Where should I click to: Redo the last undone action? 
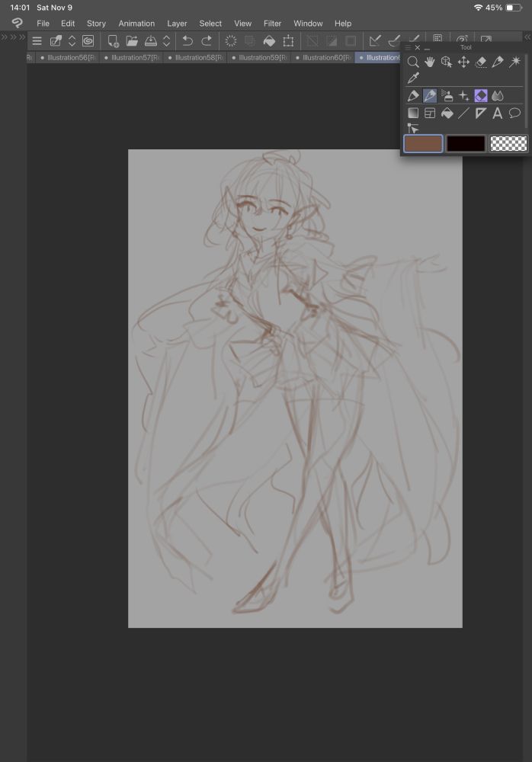click(207, 41)
